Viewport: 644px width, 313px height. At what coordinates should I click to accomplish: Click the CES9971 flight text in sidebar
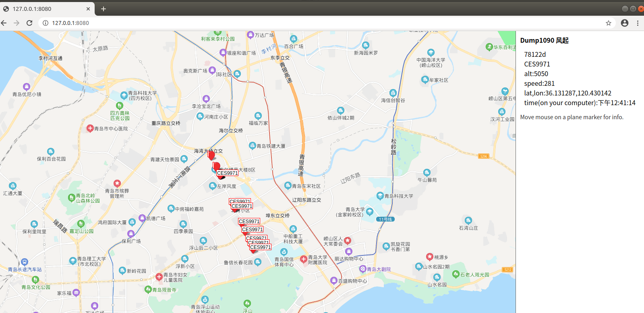pos(537,64)
